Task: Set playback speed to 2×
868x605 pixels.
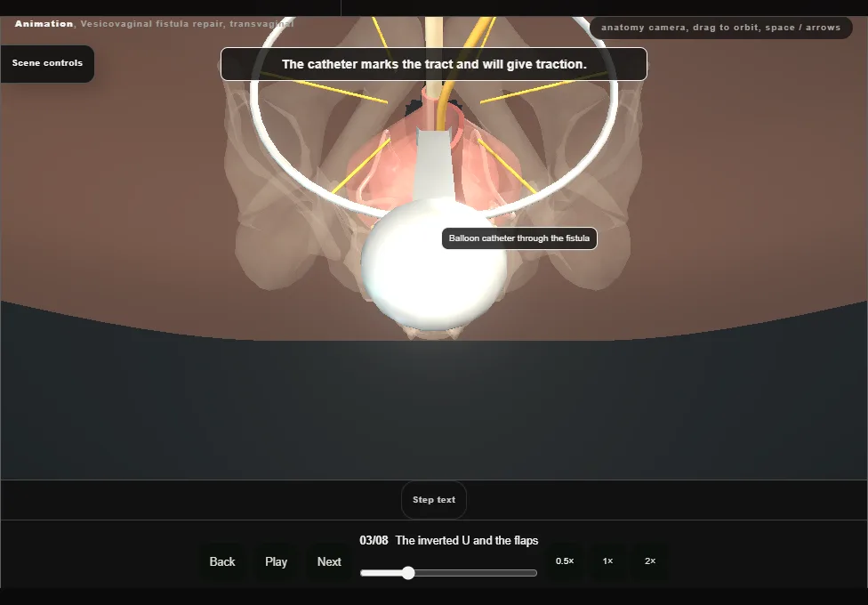Action: click(x=650, y=561)
